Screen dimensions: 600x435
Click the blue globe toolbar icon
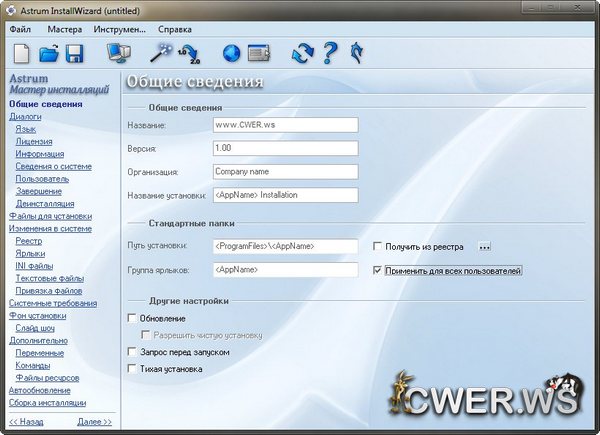[231, 53]
